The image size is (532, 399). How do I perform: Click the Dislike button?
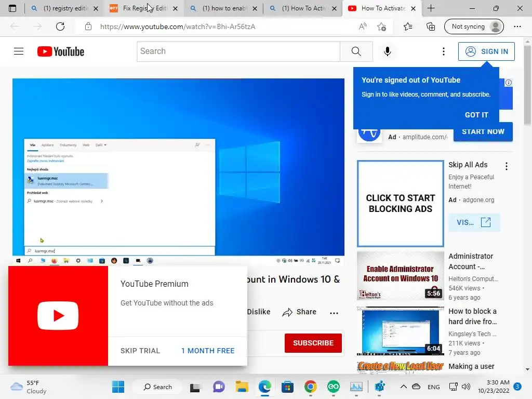(259, 312)
